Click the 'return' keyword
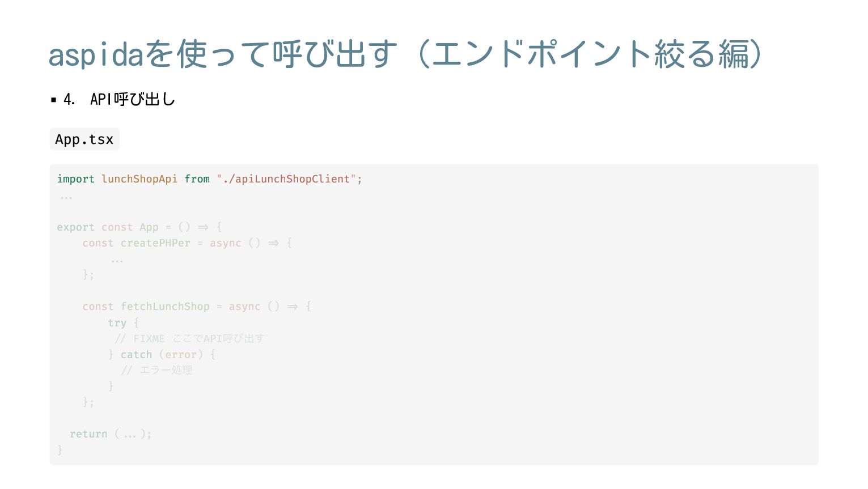This screenshot has width=868, height=489. click(x=88, y=434)
